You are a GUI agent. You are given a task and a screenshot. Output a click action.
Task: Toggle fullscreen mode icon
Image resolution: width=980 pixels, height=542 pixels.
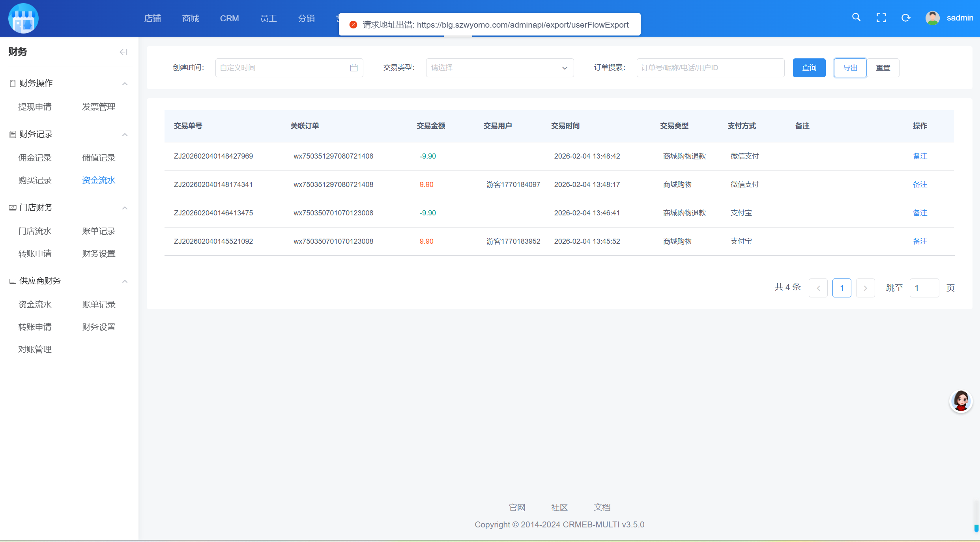[x=881, y=18]
